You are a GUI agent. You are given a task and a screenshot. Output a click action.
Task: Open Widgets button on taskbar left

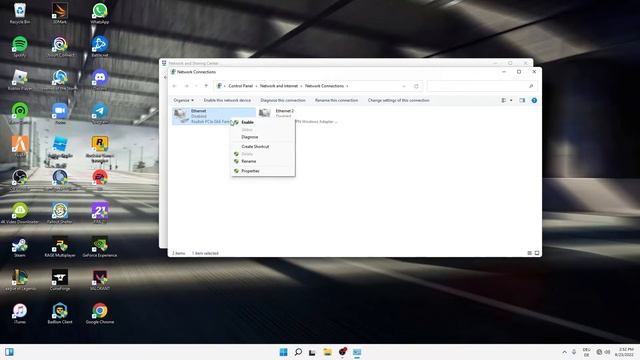point(9,352)
